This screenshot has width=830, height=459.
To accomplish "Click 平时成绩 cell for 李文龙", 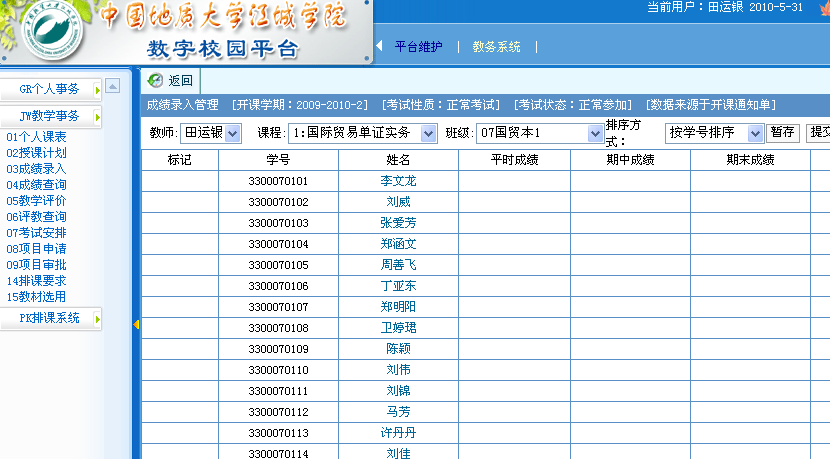I will point(515,181).
